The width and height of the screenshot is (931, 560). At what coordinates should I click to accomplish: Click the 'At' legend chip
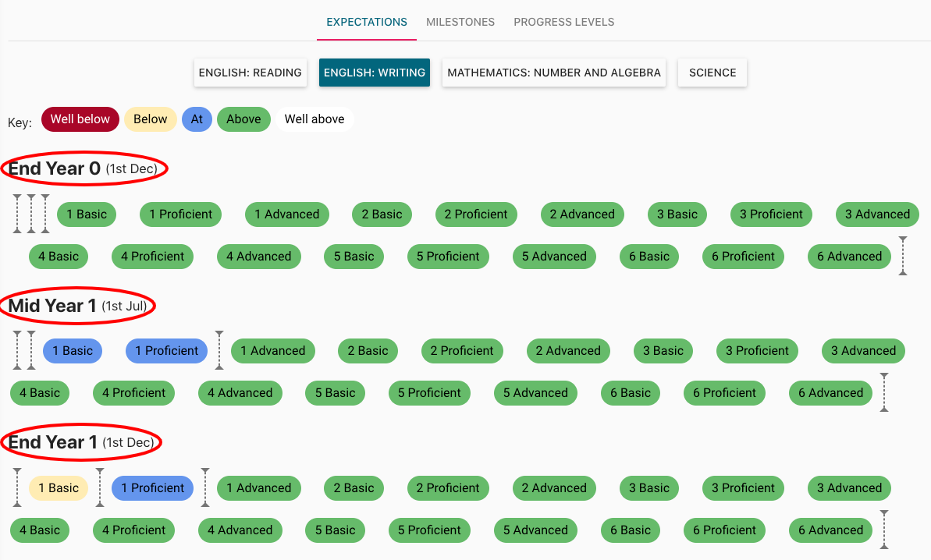(x=197, y=119)
